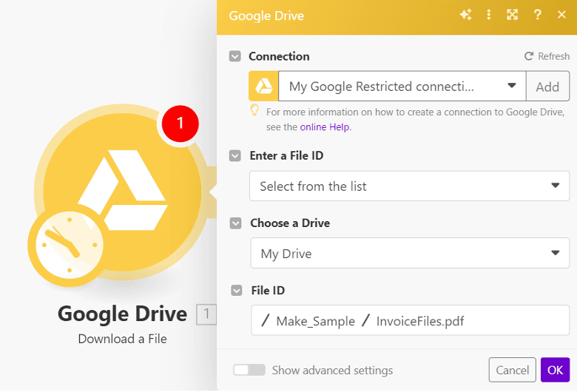The width and height of the screenshot is (577, 392).
Task: Open the three-dot options menu
Action: point(488,15)
